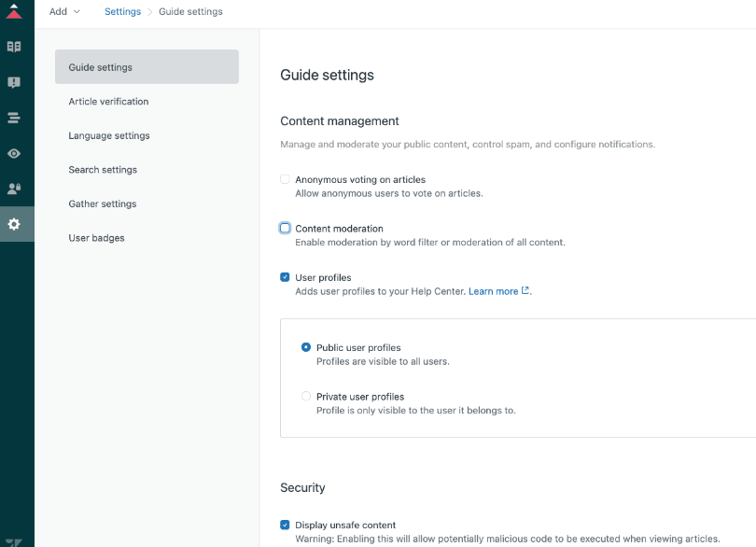756x547 pixels.
Task: Uncheck User profiles checkbox
Action: point(285,277)
